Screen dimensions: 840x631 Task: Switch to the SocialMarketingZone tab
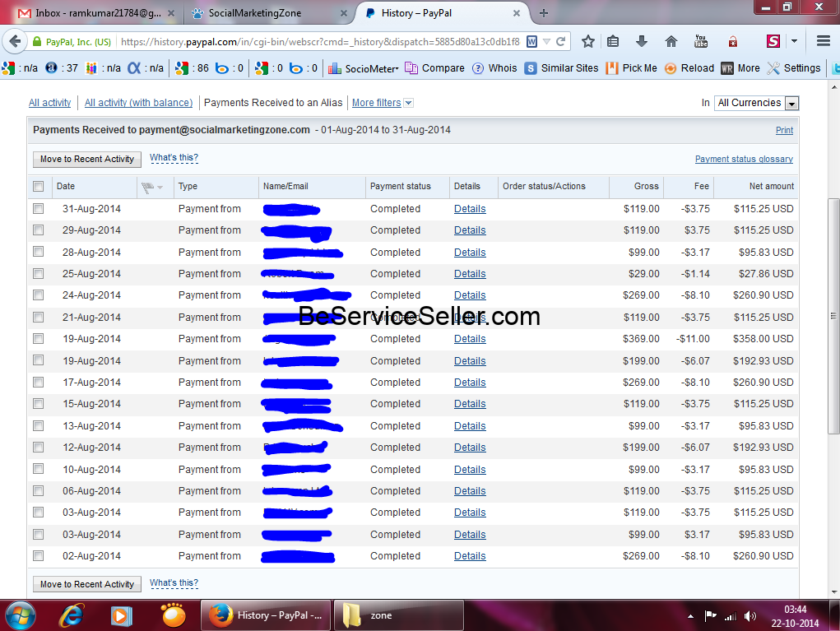click(x=270, y=13)
